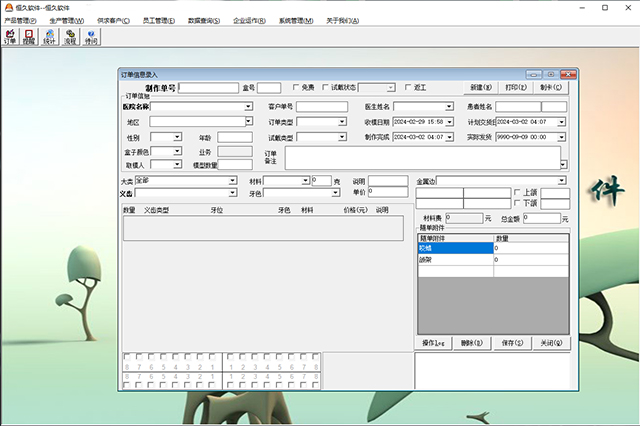Click the 订单 toolbar icon

(11, 38)
